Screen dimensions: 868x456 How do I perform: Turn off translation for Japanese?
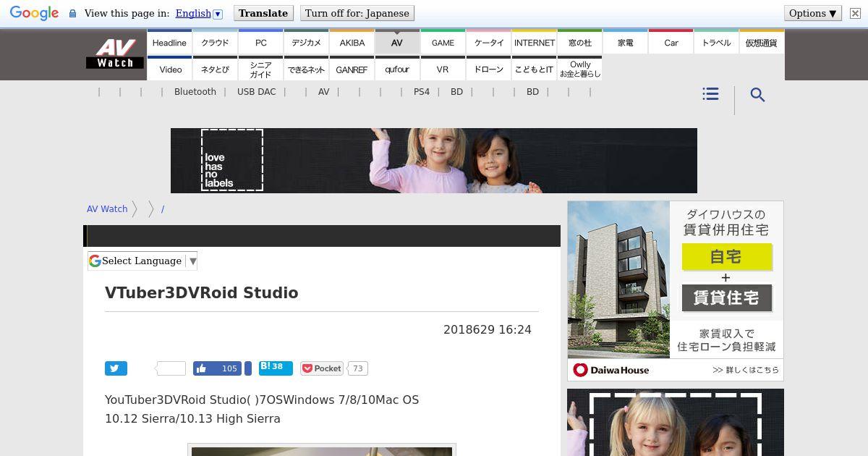(x=357, y=13)
